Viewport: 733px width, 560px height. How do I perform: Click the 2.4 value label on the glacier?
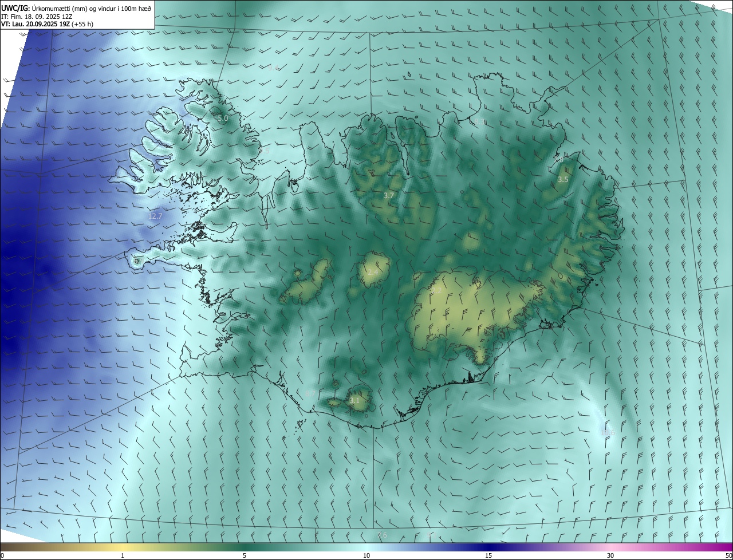[x=373, y=272]
